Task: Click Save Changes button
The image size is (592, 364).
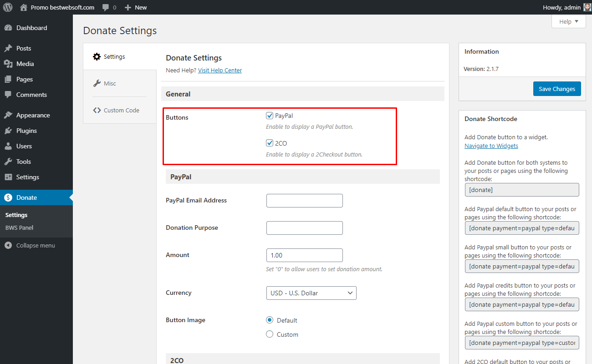Action: pos(557,89)
